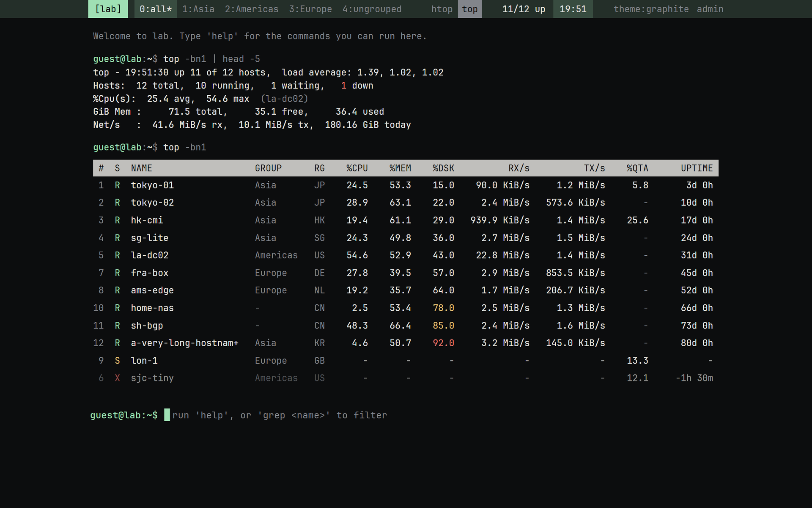Select the waiting host lon-1

click(144, 361)
